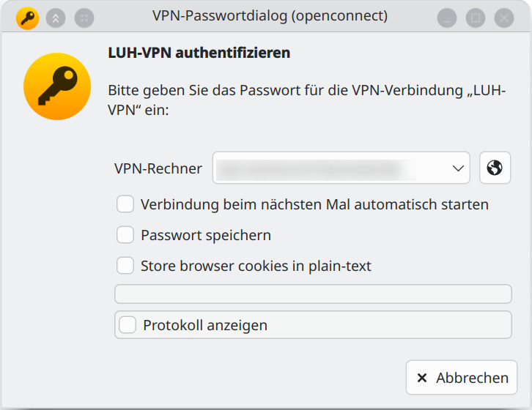532x410 pixels.
Task: Click the 'VPN-Rechner' label text
Action: point(158,168)
